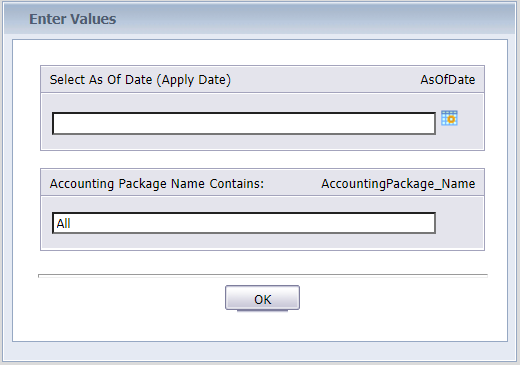Viewport: 520px width, 365px height.
Task: Click the header gap before AccountingPackage_Name
Action: 292,184
